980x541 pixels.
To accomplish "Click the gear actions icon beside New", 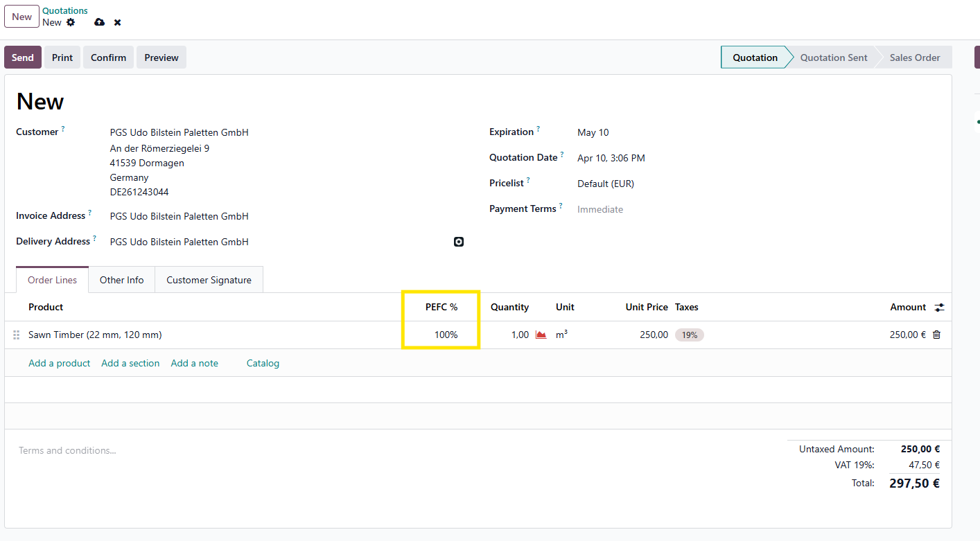I will tap(71, 23).
